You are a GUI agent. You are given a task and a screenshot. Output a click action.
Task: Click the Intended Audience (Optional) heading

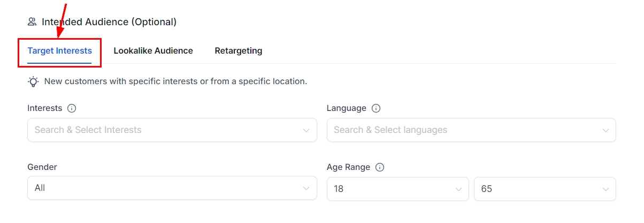109,22
